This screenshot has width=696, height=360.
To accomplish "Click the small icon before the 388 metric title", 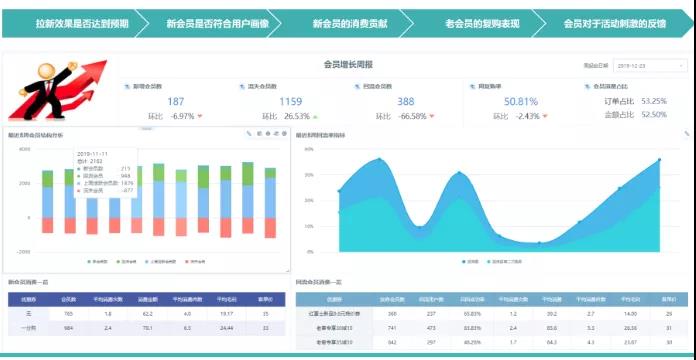I will click(x=357, y=87).
